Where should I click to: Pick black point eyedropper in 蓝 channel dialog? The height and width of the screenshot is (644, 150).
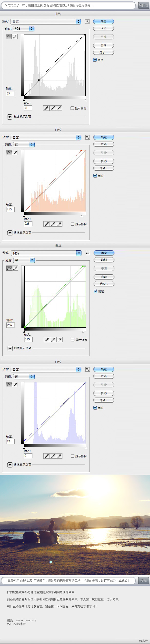47,456
